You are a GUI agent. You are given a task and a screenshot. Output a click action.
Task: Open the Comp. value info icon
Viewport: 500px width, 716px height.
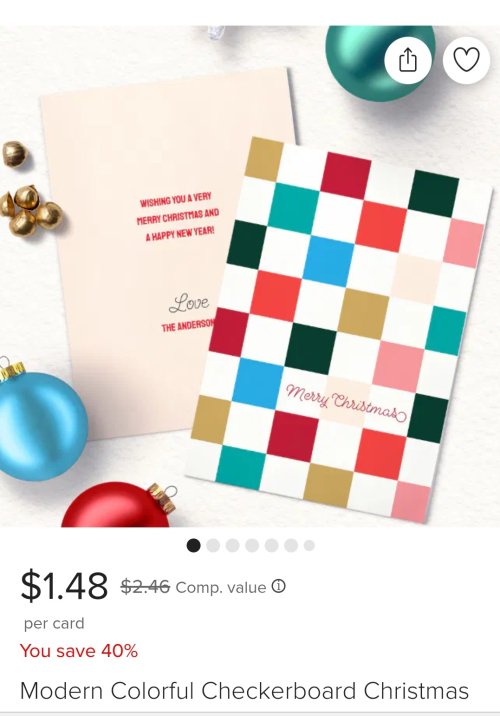pos(279,586)
